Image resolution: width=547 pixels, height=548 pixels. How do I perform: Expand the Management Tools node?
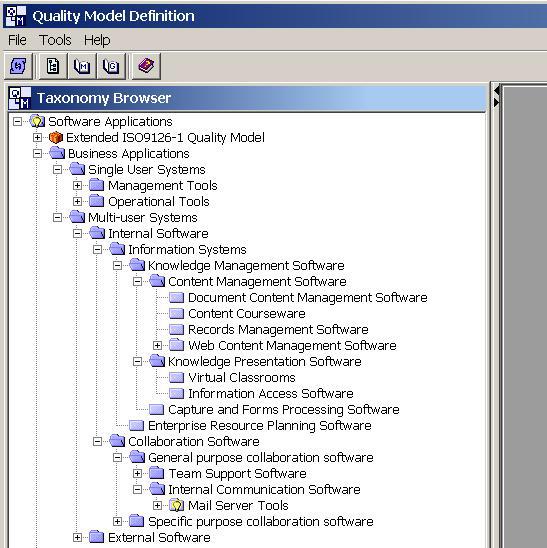click(77, 186)
